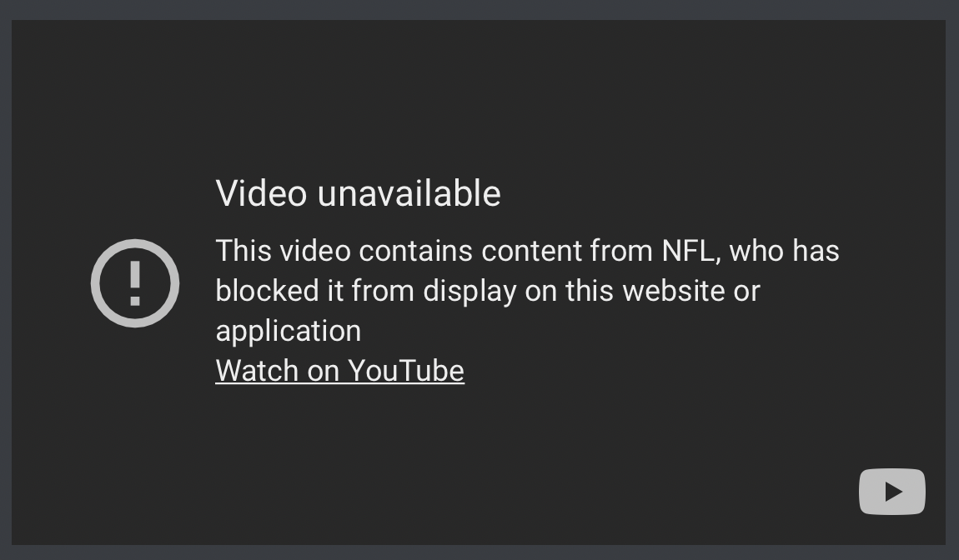Click the word Video in the title
Viewport: 959px width, 560px height.
pyautogui.click(x=261, y=194)
